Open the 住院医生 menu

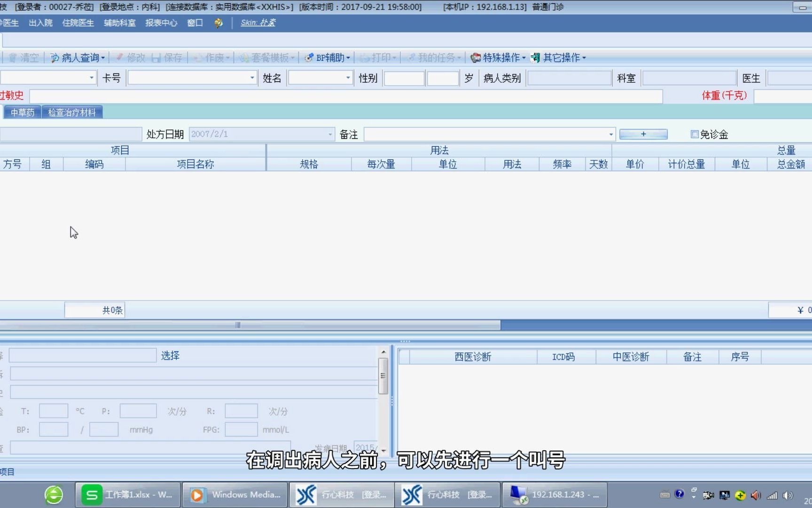[78, 23]
